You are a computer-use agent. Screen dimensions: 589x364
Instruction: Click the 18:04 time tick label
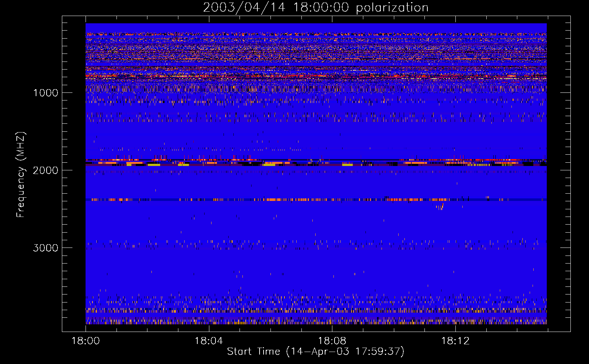point(209,341)
